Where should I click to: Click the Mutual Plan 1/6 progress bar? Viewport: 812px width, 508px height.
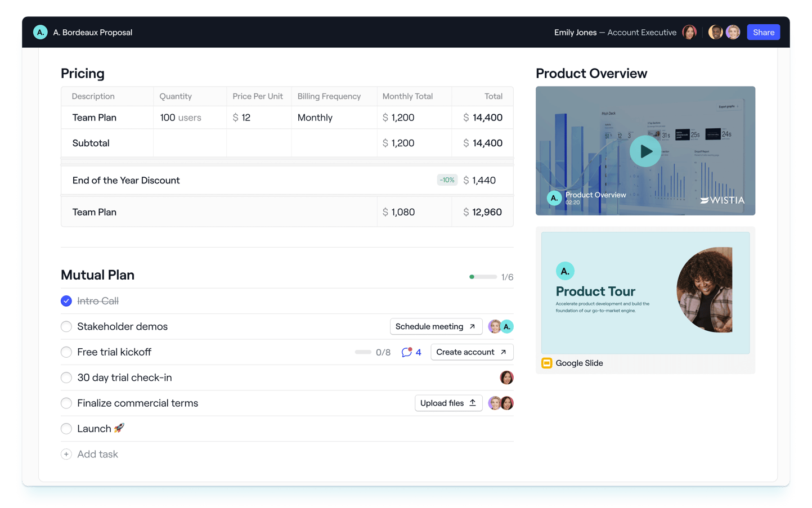tap(482, 277)
